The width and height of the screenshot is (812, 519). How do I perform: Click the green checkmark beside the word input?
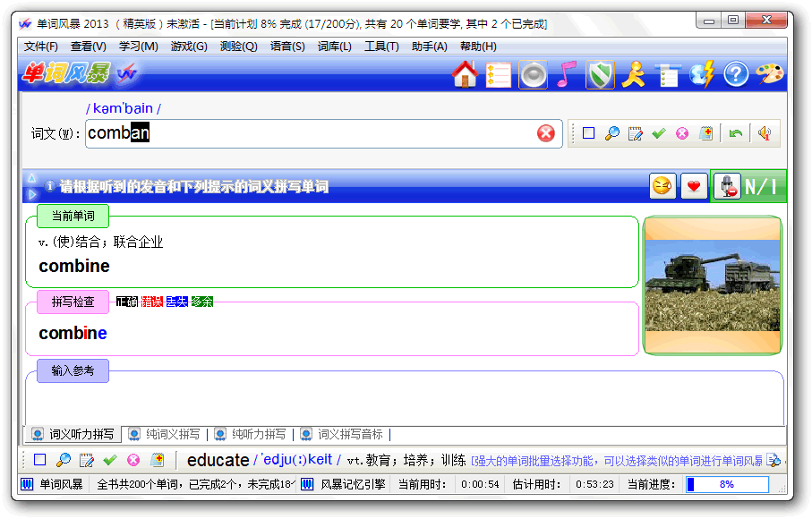click(659, 133)
